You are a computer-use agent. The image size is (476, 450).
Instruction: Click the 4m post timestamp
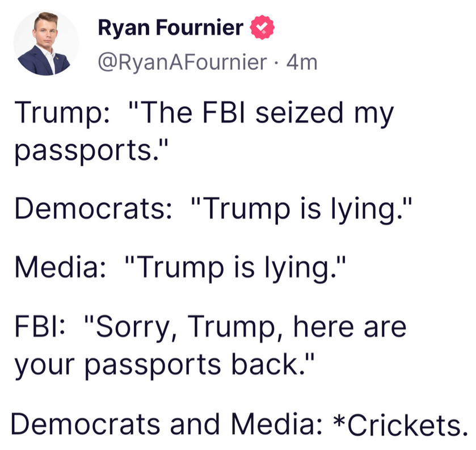(302, 62)
